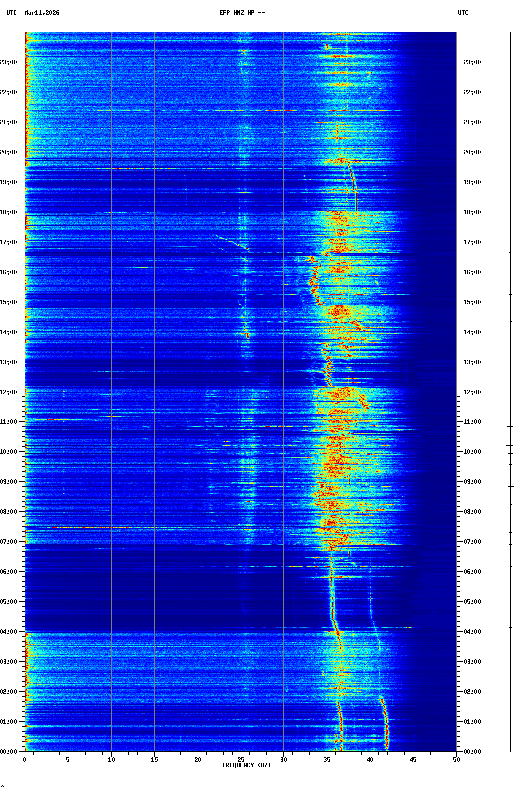Click the 19:00 label on right time axis
This screenshot has width=532, height=791.
pyautogui.click(x=472, y=182)
